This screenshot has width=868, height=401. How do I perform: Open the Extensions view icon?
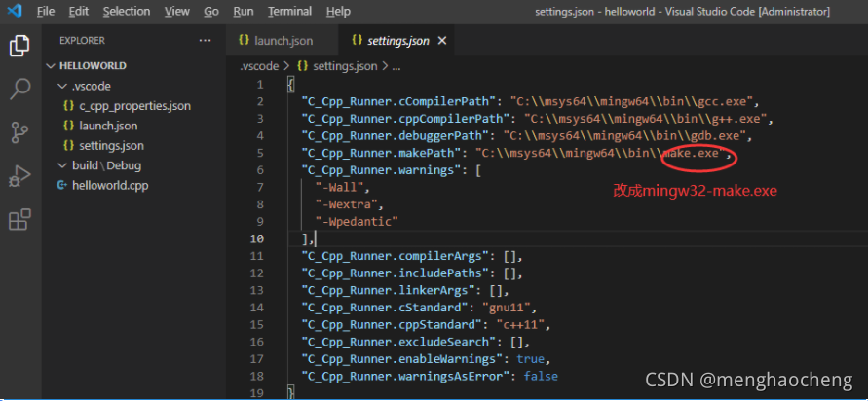pyautogui.click(x=19, y=220)
